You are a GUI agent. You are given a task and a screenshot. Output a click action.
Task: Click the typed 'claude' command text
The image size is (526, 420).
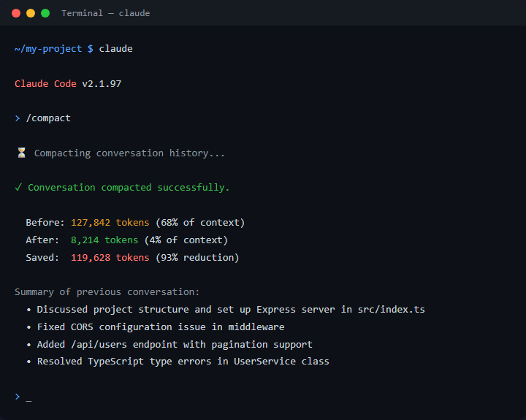[x=115, y=49]
